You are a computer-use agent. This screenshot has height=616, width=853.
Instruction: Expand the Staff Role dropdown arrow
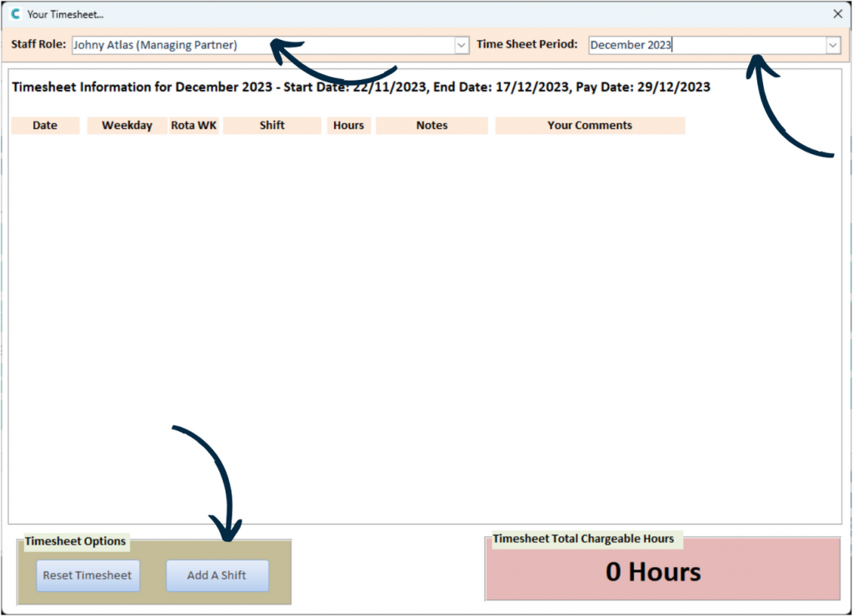461,45
